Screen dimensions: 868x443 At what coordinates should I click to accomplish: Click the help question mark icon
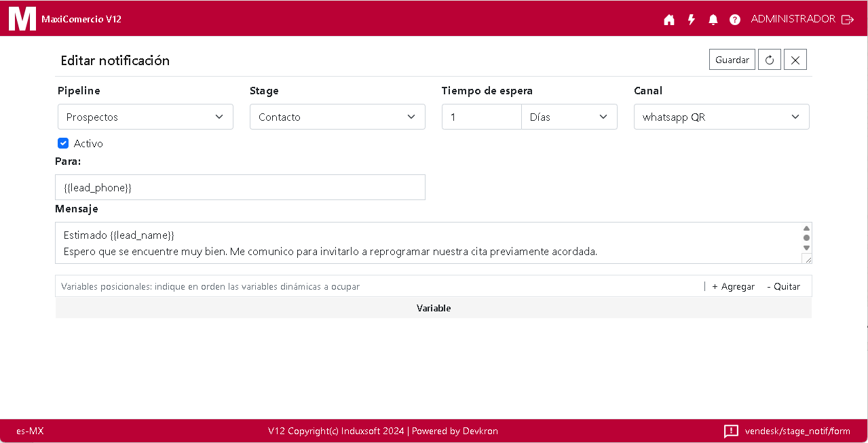(735, 20)
